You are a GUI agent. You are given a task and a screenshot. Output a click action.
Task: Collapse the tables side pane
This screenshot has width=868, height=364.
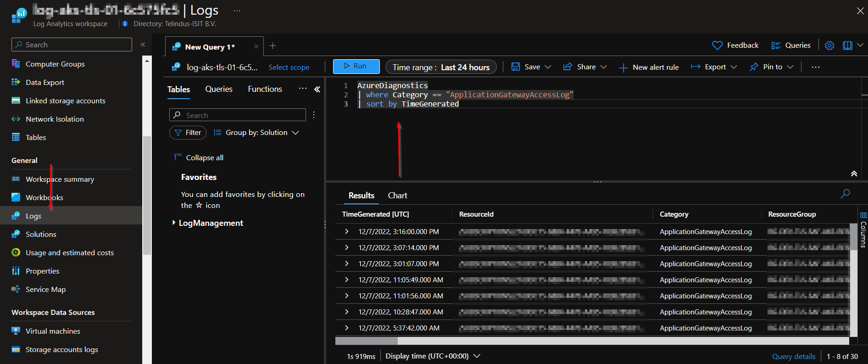tap(317, 89)
